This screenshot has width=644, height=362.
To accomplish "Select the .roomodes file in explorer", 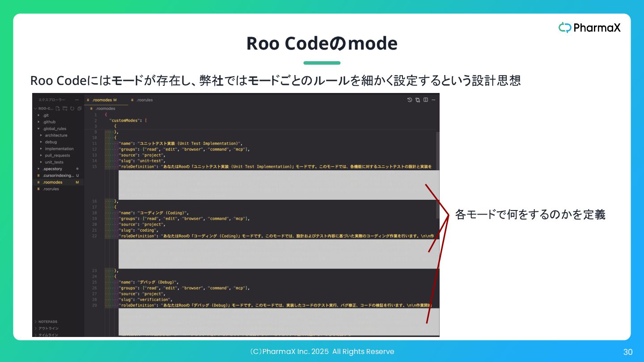I will point(58,182).
